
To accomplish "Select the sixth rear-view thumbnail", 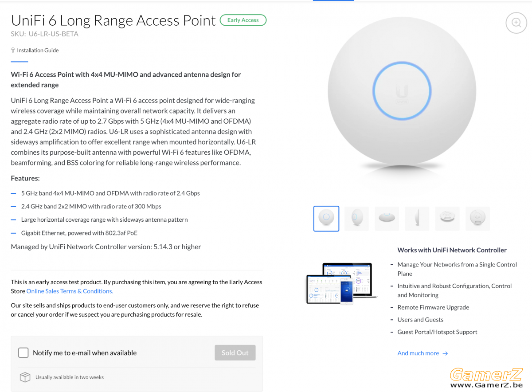I will (477, 219).
